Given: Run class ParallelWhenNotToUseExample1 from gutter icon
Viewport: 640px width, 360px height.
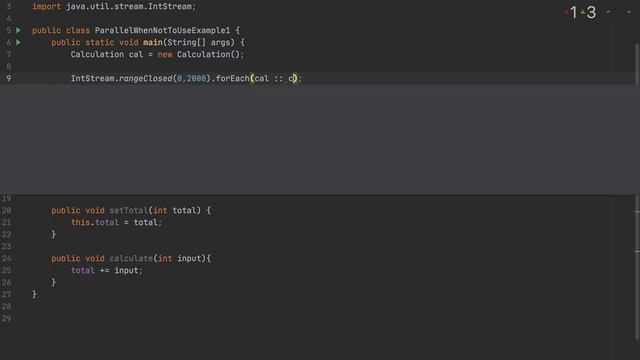Looking at the screenshot, I should click(x=18, y=30).
